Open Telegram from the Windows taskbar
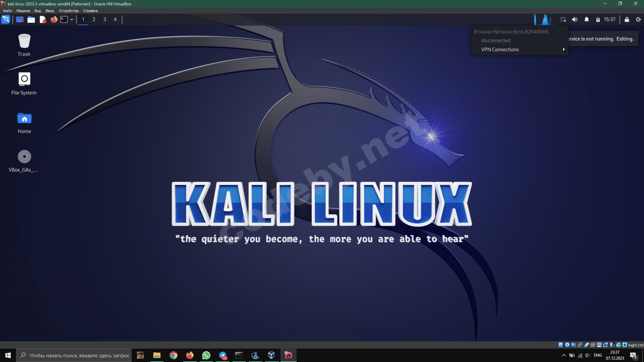644x362 pixels. (223, 355)
